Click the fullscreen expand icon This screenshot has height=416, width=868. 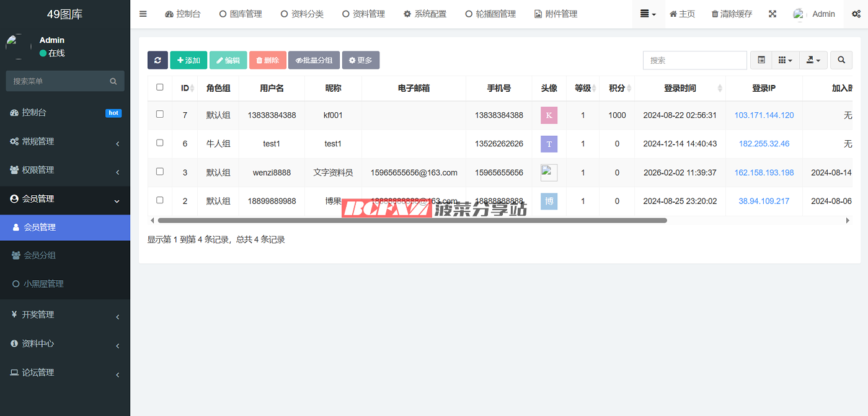coord(773,14)
